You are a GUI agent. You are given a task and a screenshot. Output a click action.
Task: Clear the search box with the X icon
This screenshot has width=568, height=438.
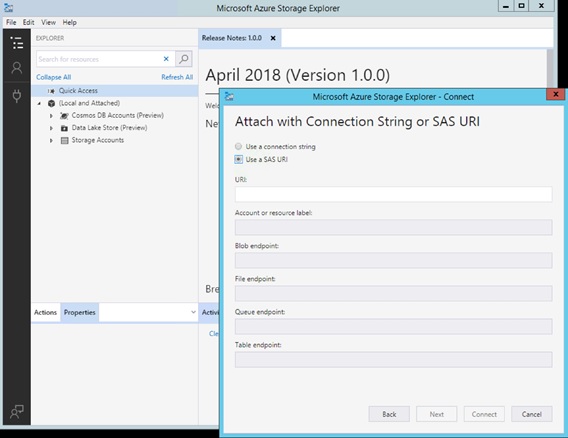click(166, 59)
